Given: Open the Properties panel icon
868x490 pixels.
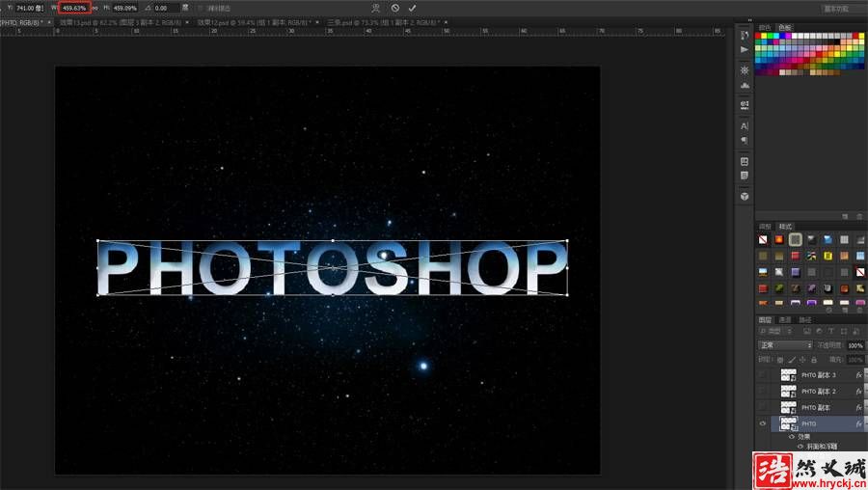Looking at the screenshot, I should (745, 162).
